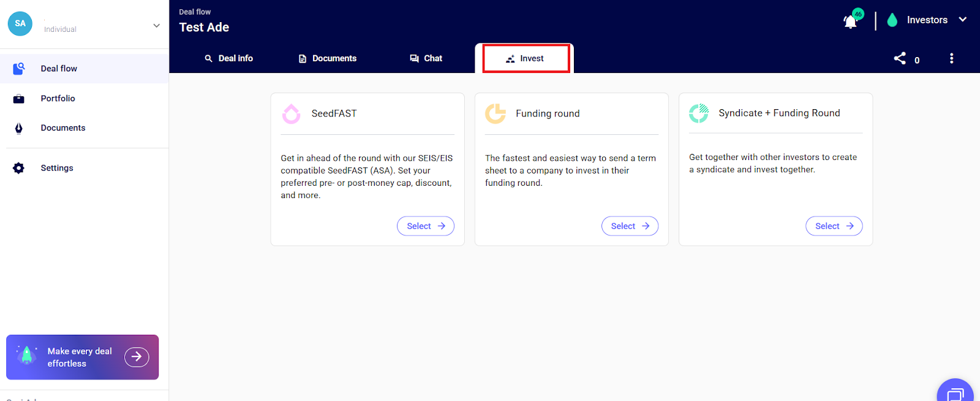
Task: Click the SeedFAST droplet icon
Action: click(x=291, y=113)
